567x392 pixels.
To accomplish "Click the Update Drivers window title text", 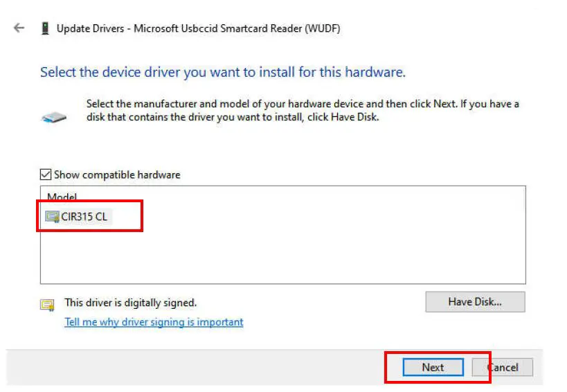I will click(91, 28).
